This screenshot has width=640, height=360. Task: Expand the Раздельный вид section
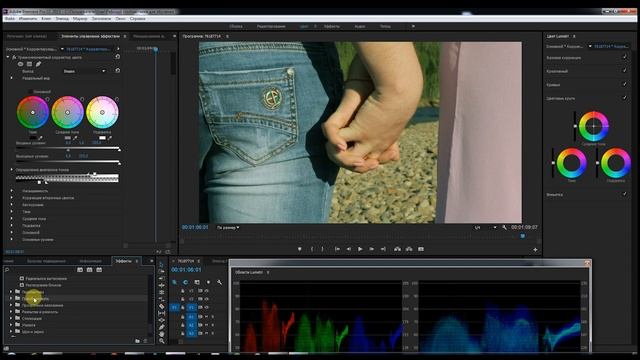[11, 78]
